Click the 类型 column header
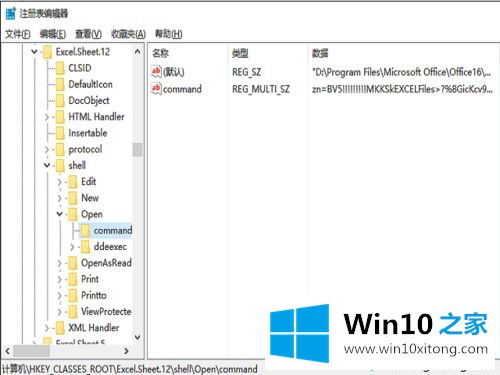 240,53
